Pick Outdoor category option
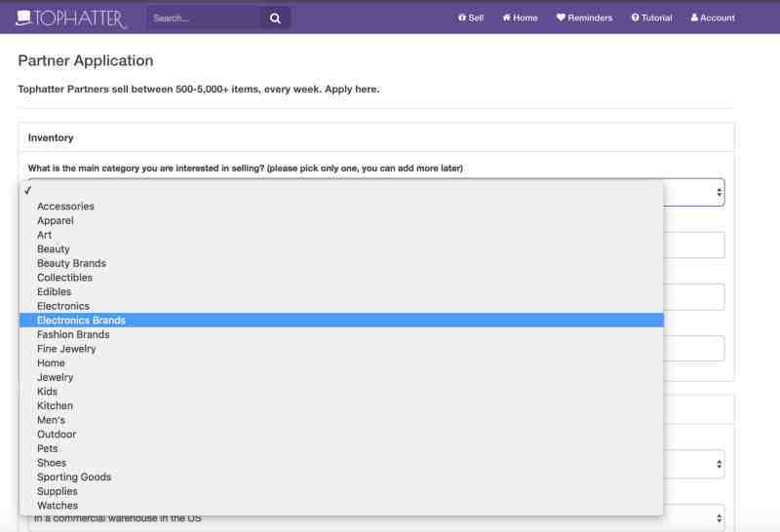 [341, 434]
